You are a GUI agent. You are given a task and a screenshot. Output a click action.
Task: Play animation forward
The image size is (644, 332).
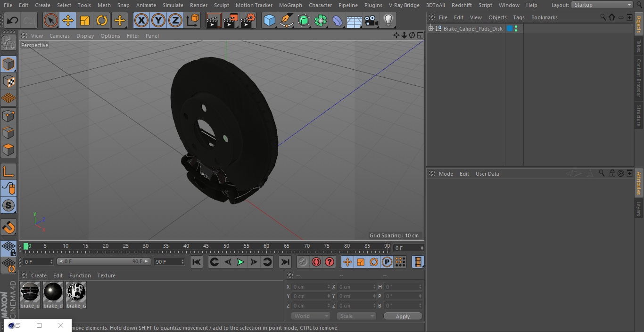[x=240, y=262]
